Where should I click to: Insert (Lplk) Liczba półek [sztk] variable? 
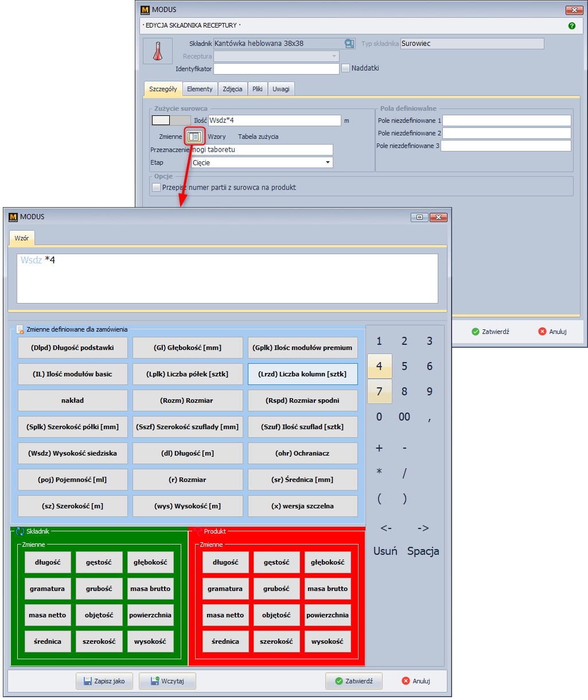click(x=188, y=374)
